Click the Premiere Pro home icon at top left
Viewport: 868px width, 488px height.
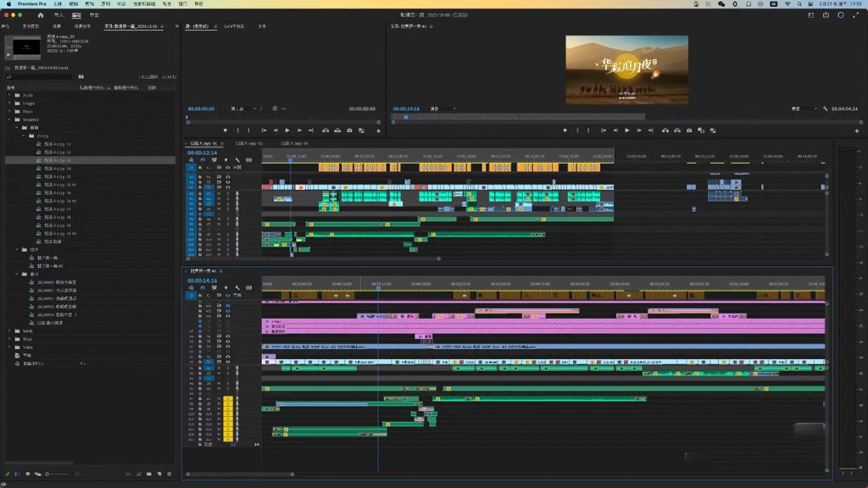tap(40, 15)
